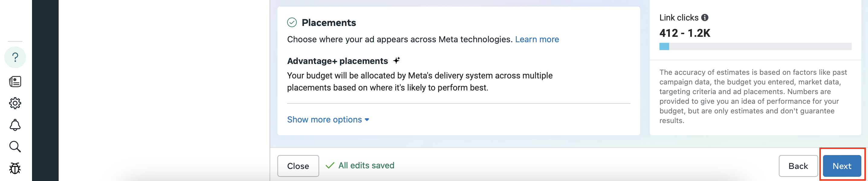Click the Link clicks estimate bar

(755, 46)
